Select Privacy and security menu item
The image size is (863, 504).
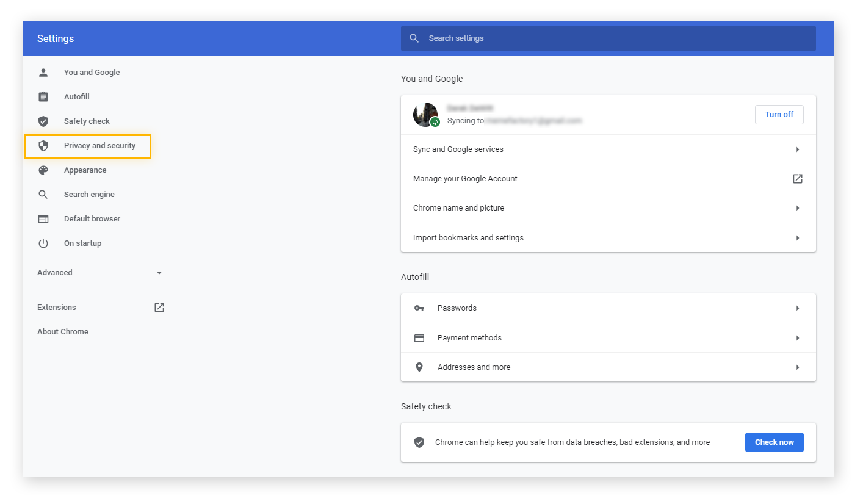point(99,146)
